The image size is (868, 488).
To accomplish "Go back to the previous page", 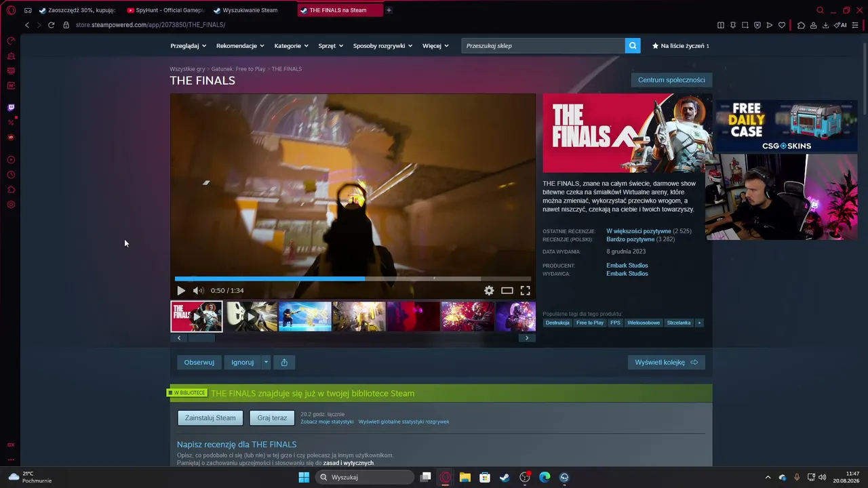I will (27, 25).
